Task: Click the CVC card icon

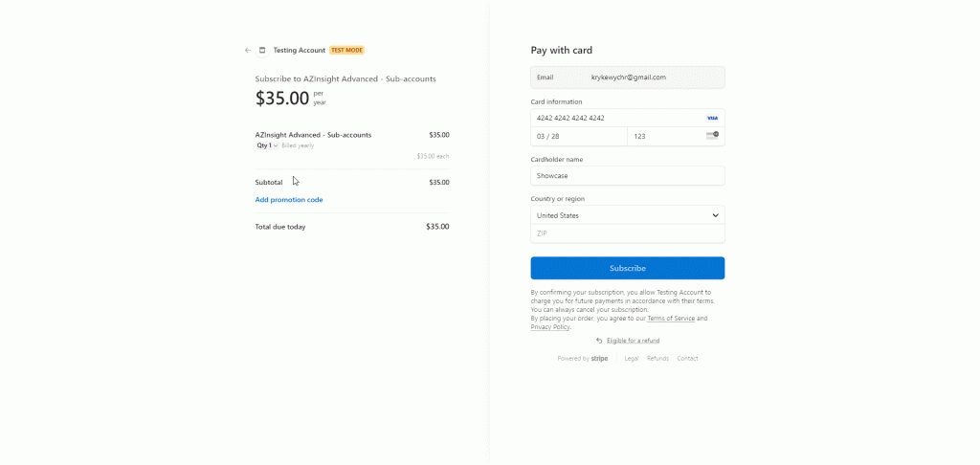Action: pyautogui.click(x=712, y=135)
